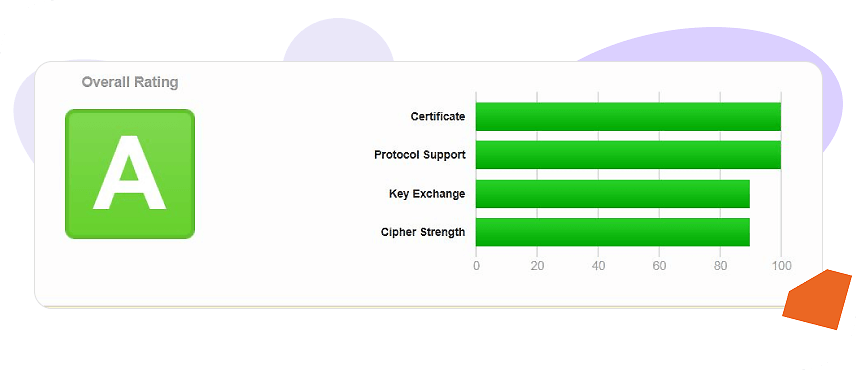
Task: Click the 60 axis tick label
Action: click(659, 266)
